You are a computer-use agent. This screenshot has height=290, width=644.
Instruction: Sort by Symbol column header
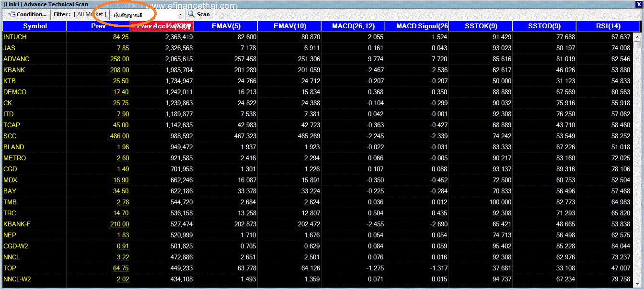pos(34,26)
